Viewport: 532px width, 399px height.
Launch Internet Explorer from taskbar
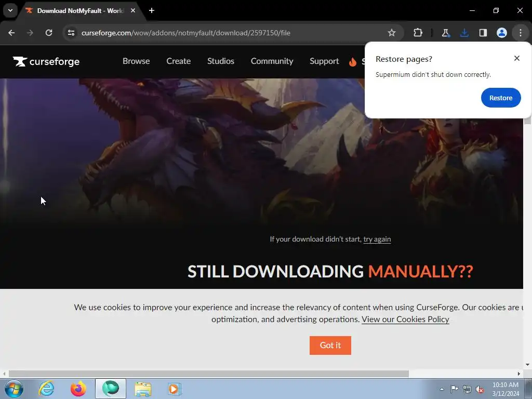coord(46,389)
